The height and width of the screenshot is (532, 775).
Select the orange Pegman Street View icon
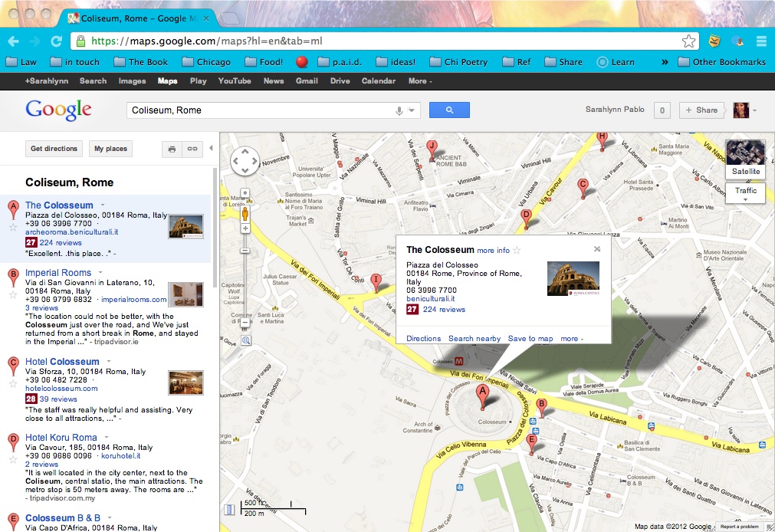245,214
